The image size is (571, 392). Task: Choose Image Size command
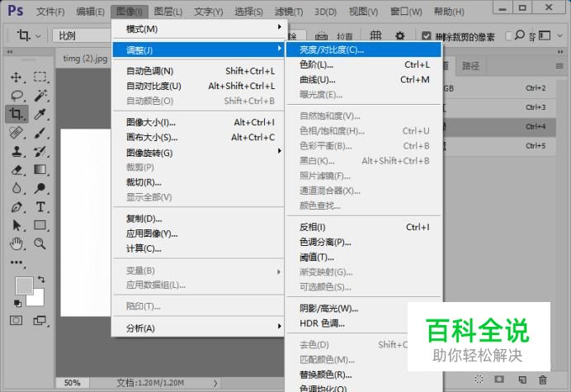point(199,122)
